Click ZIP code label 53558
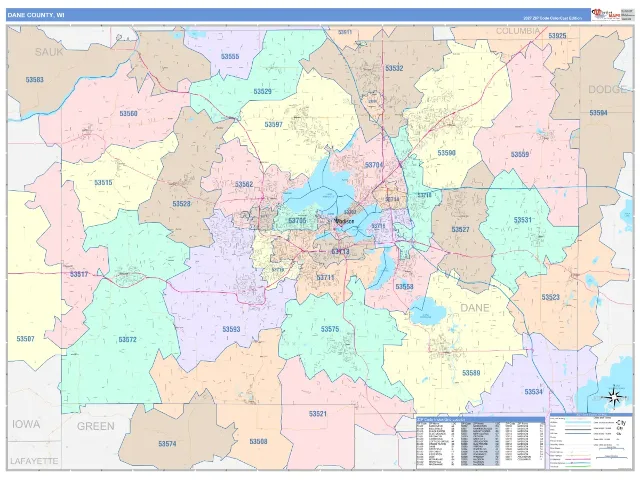The width and height of the screenshot is (640, 480). pos(404,287)
